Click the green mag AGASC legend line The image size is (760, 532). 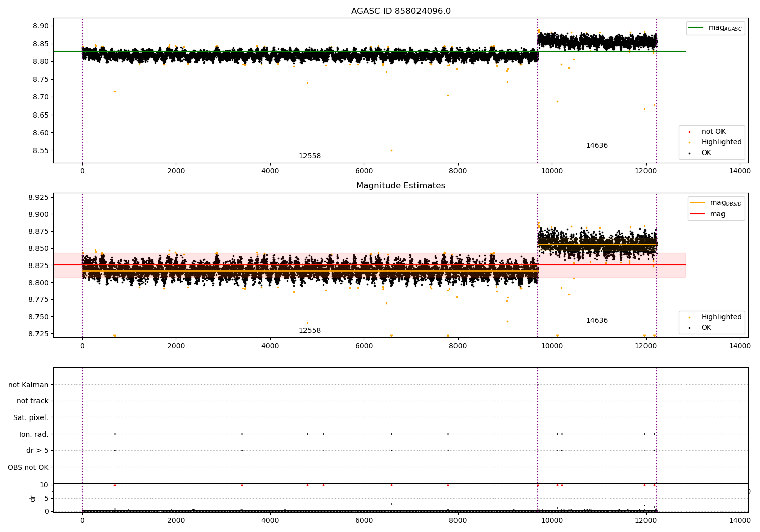coord(697,28)
